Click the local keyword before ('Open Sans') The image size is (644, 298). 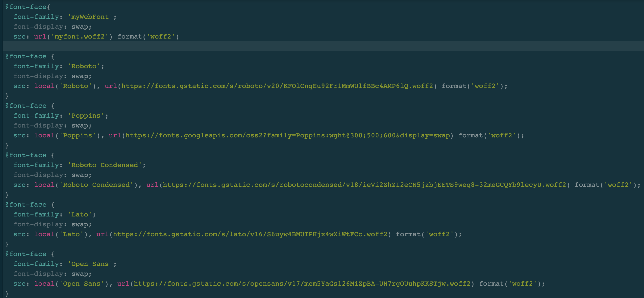tap(44, 283)
